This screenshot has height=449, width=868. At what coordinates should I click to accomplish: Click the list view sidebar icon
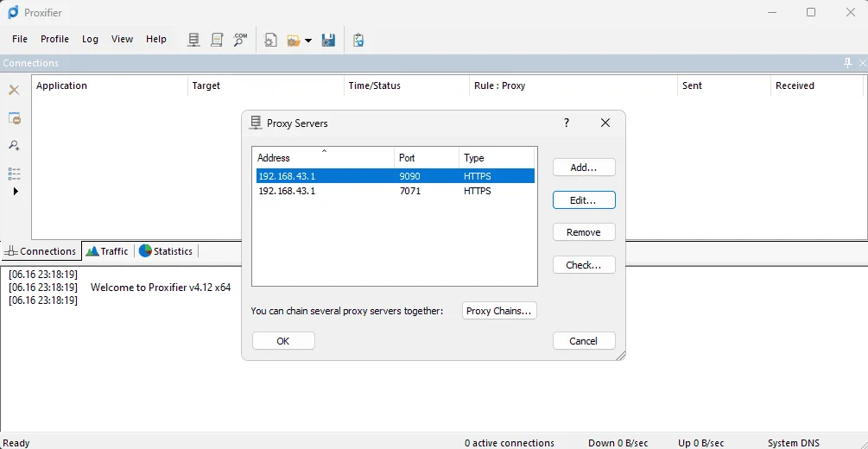(x=15, y=174)
